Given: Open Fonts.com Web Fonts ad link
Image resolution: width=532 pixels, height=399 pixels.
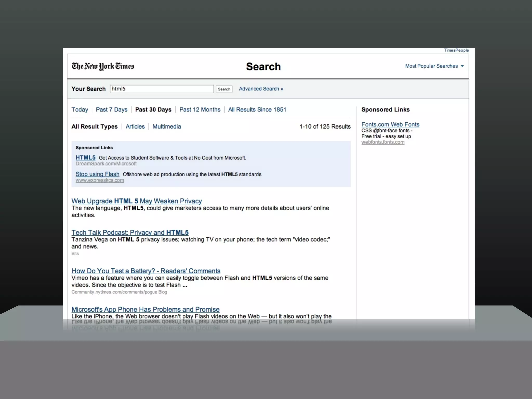Looking at the screenshot, I should click(x=390, y=124).
